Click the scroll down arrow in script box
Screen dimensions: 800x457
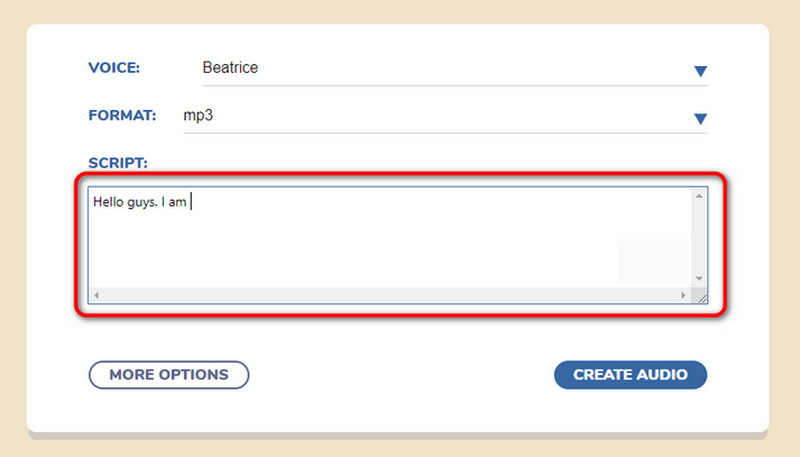(699, 278)
